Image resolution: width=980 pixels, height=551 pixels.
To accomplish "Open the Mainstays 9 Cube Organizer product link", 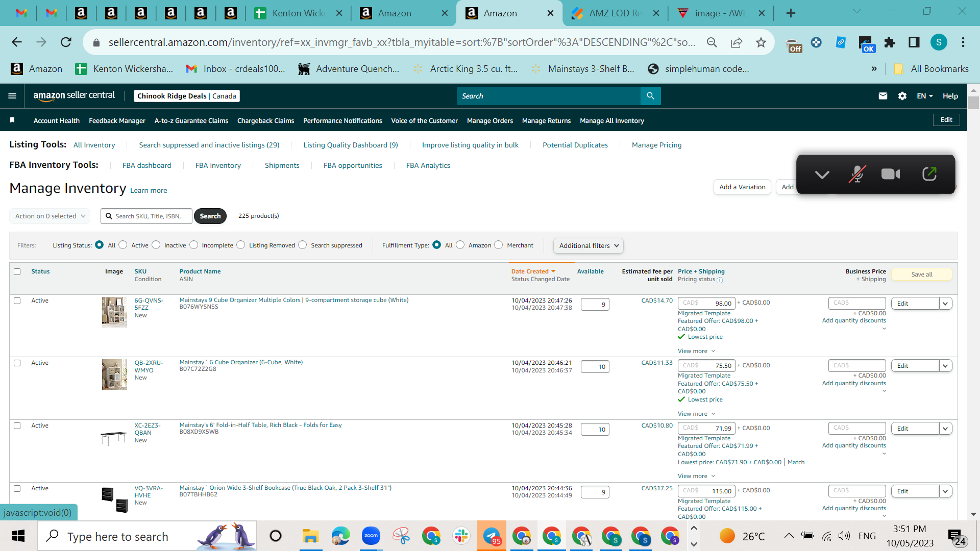I will coord(294,300).
